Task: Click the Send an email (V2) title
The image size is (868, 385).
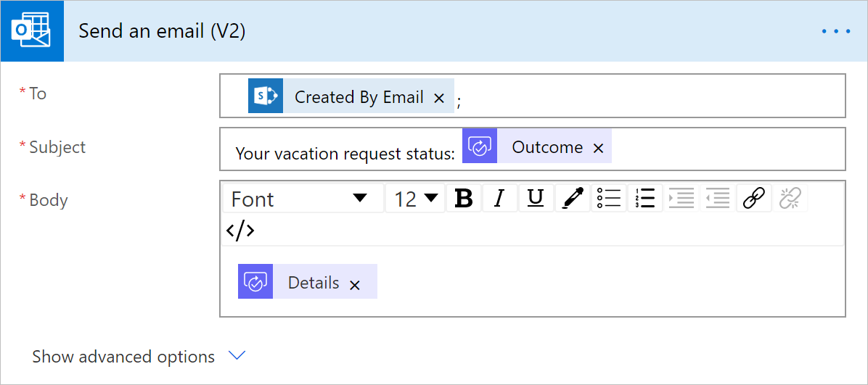Action: coord(162,31)
